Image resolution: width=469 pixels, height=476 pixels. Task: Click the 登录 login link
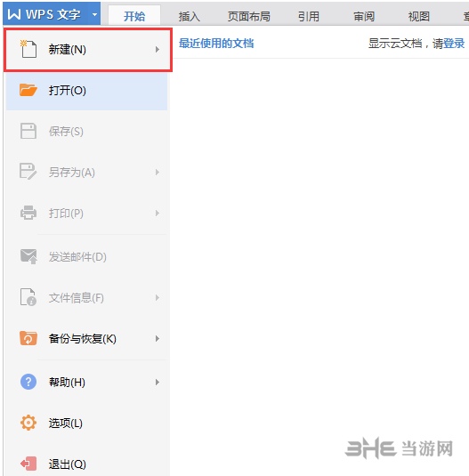454,44
